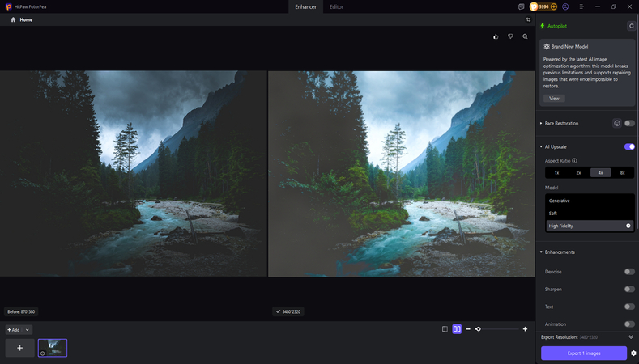Select 2x upscale ratio
The image size is (639, 364).
579,172
